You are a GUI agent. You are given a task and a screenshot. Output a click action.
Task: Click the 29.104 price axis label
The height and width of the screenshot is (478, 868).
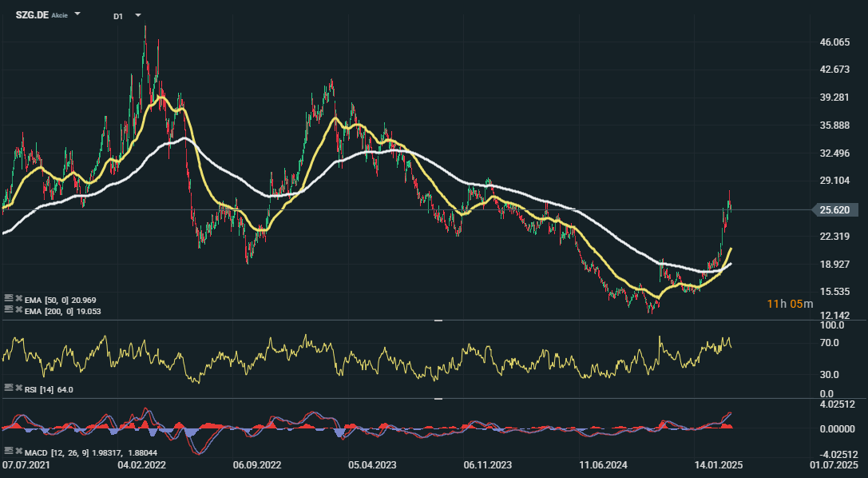pyautogui.click(x=834, y=181)
